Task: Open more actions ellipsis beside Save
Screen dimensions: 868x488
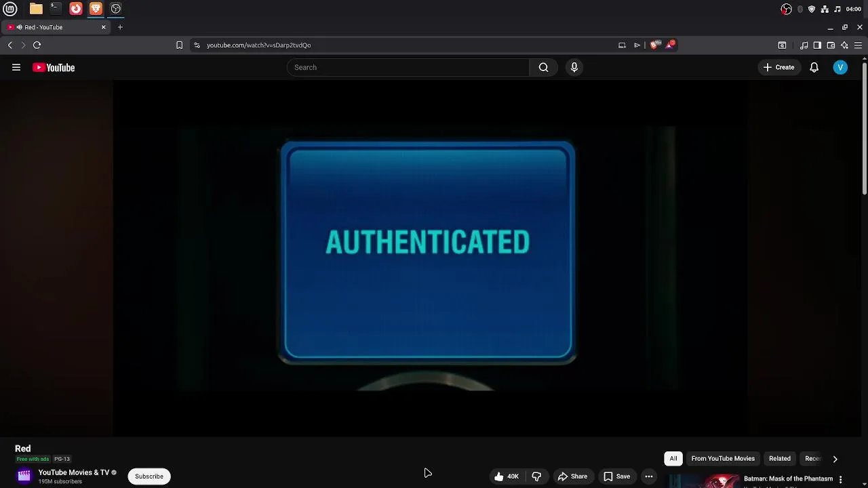Action: click(649, 476)
